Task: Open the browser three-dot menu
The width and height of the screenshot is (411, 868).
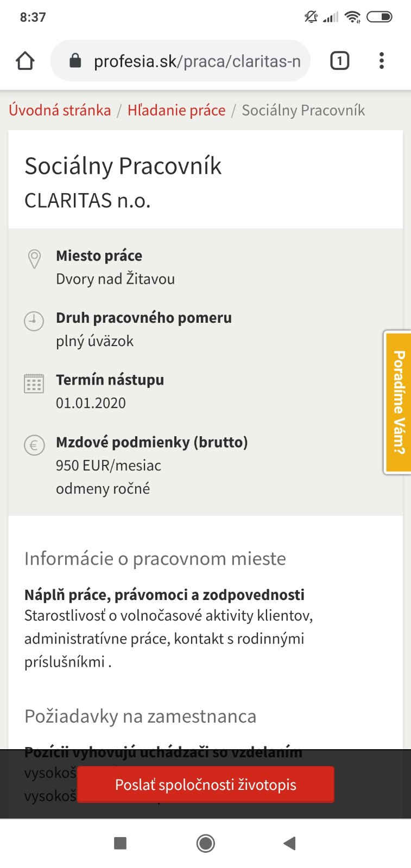Action: (382, 61)
